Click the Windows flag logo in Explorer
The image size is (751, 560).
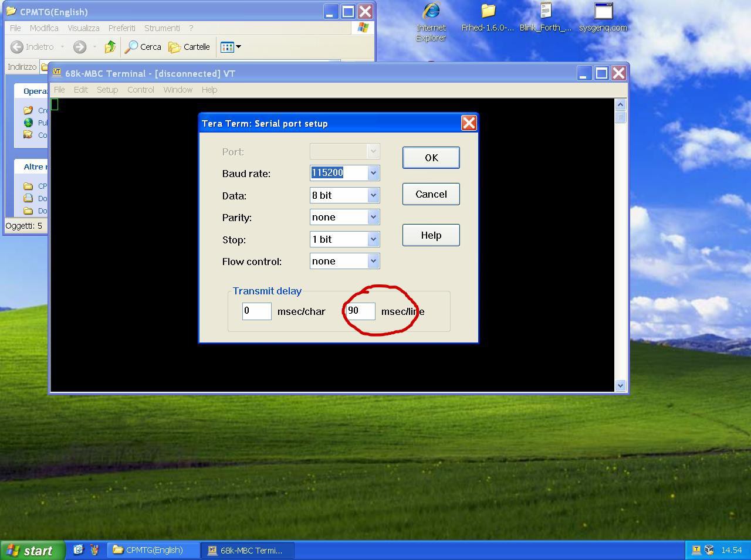[x=363, y=28]
